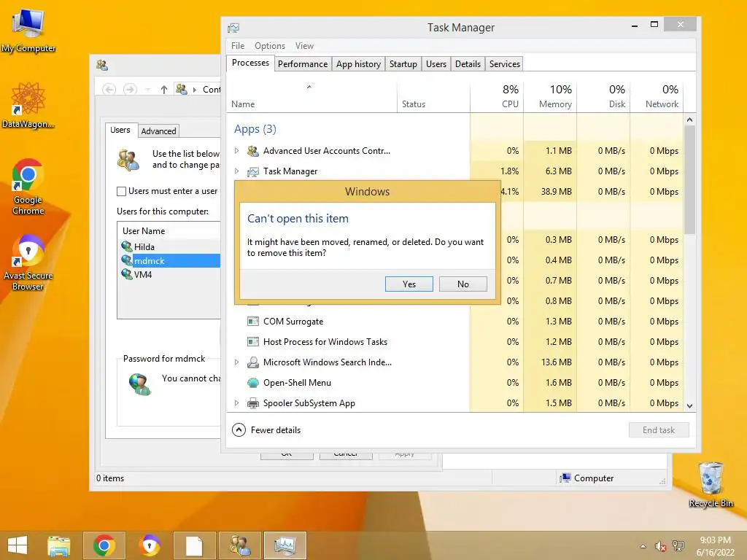This screenshot has height=560, width=747.
Task: Expand Task Manager process entry
Action: (x=237, y=171)
